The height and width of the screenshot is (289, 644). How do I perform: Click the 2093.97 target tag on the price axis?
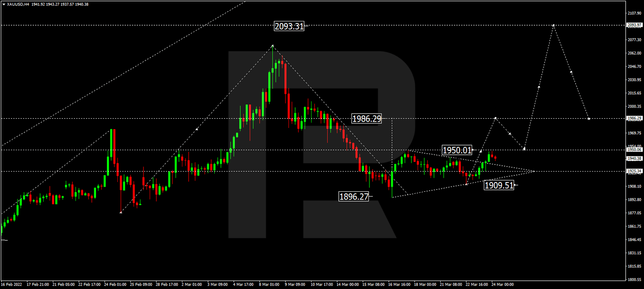(x=634, y=25)
